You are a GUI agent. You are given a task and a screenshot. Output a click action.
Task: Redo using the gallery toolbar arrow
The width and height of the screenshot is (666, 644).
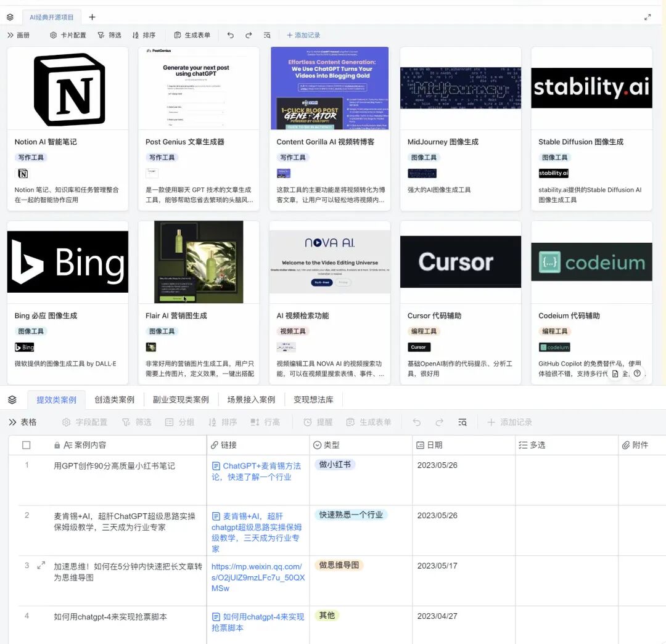click(x=249, y=35)
